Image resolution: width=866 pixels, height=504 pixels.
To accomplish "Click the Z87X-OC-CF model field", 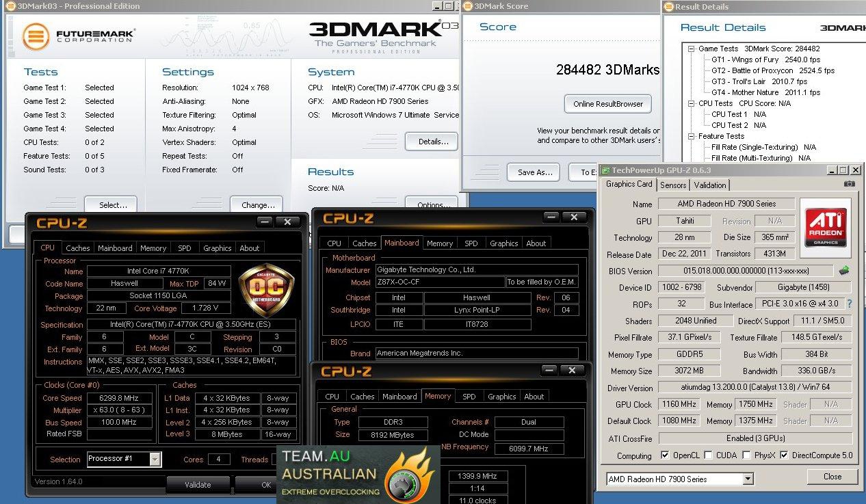I will [x=439, y=282].
